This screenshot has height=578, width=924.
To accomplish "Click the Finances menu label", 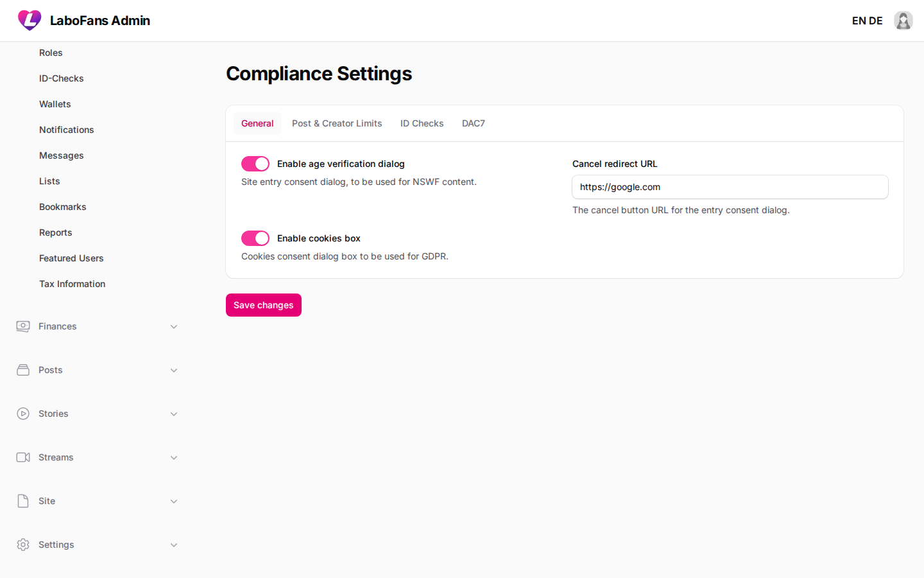I will click(58, 326).
